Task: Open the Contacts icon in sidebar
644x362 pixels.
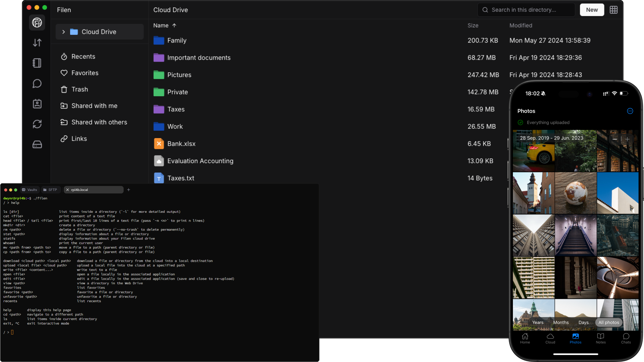Action: (37, 104)
